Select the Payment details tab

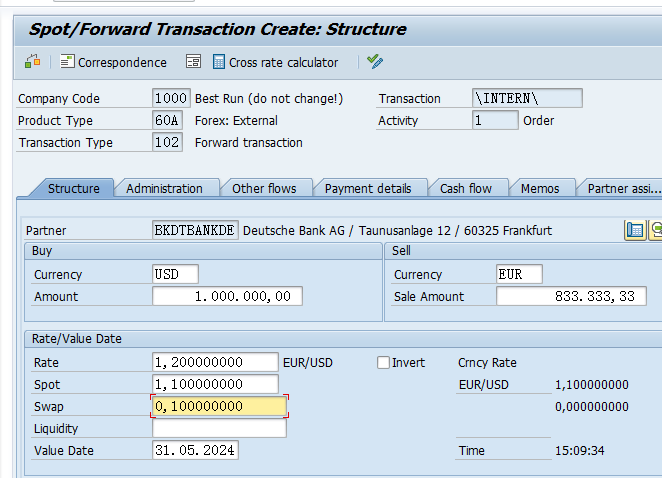367,188
